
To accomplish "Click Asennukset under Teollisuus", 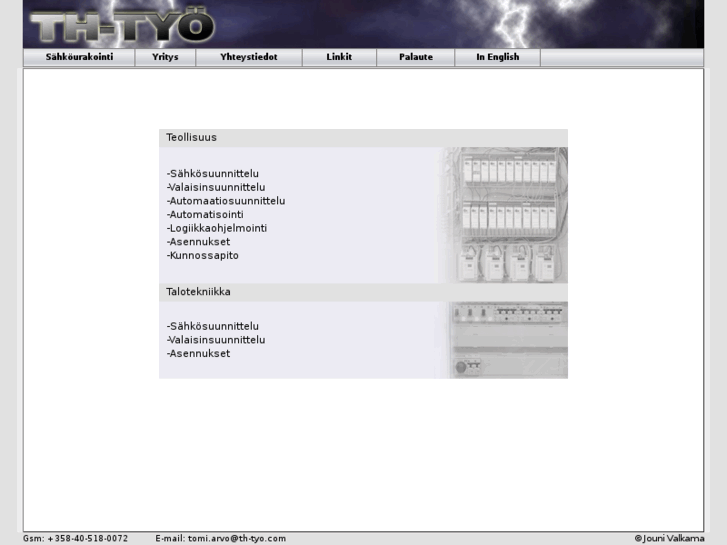I will [198, 242].
